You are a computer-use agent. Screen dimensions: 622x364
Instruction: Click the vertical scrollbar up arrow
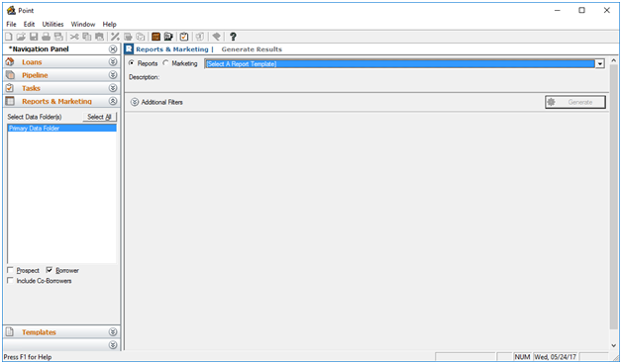(614, 61)
